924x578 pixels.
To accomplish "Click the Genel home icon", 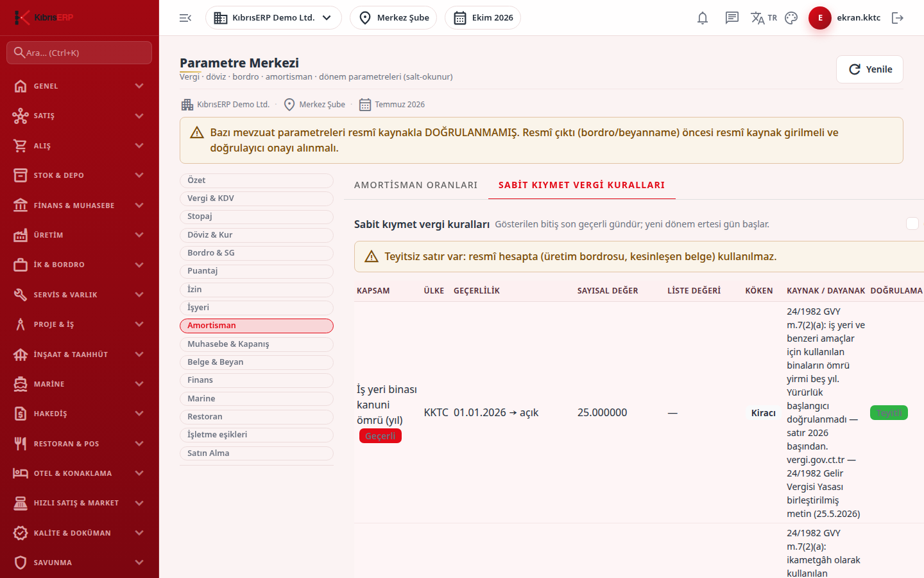I will [21, 86].
